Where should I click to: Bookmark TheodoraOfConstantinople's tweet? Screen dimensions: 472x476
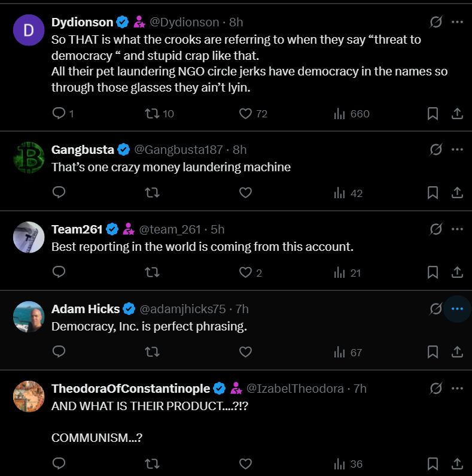[433, 463]
